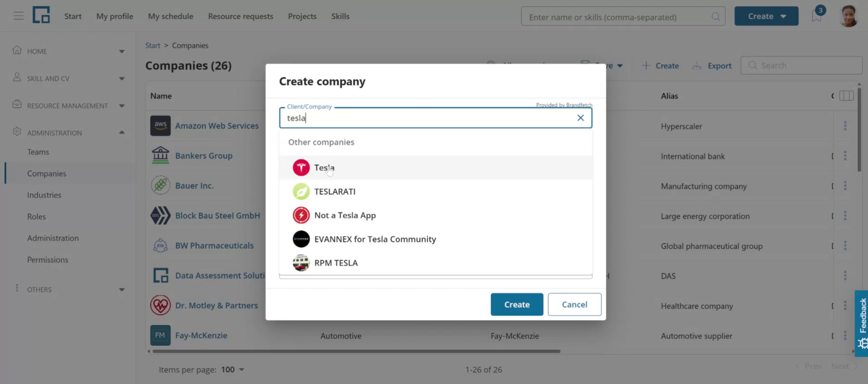Open the hamburger navigation menu

click(19, 16)
